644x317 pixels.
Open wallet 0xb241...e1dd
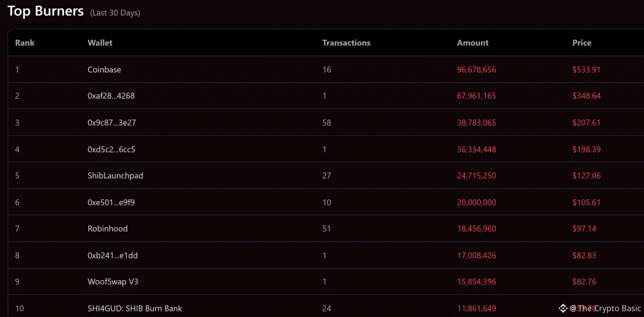pos(113,255)
